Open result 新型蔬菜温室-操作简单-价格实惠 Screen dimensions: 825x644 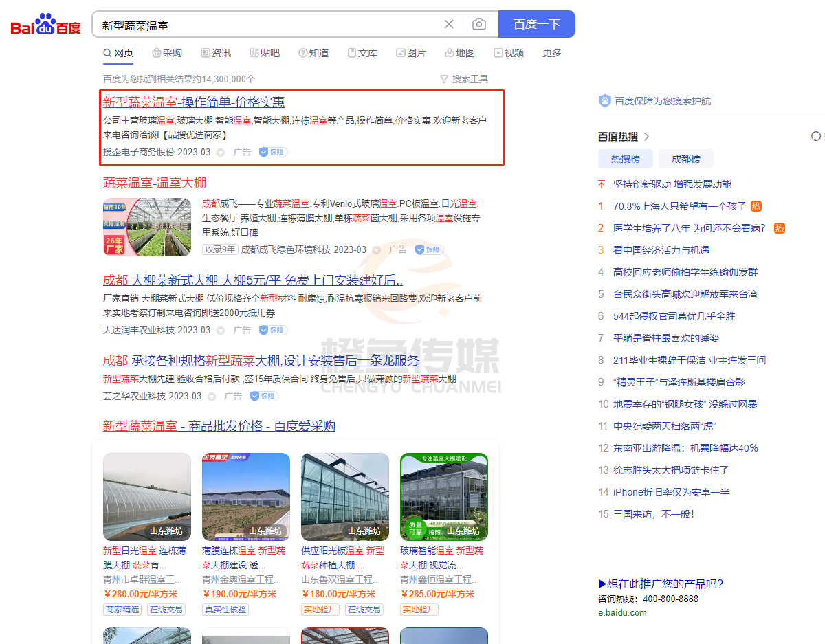click(x=194, y=102)
